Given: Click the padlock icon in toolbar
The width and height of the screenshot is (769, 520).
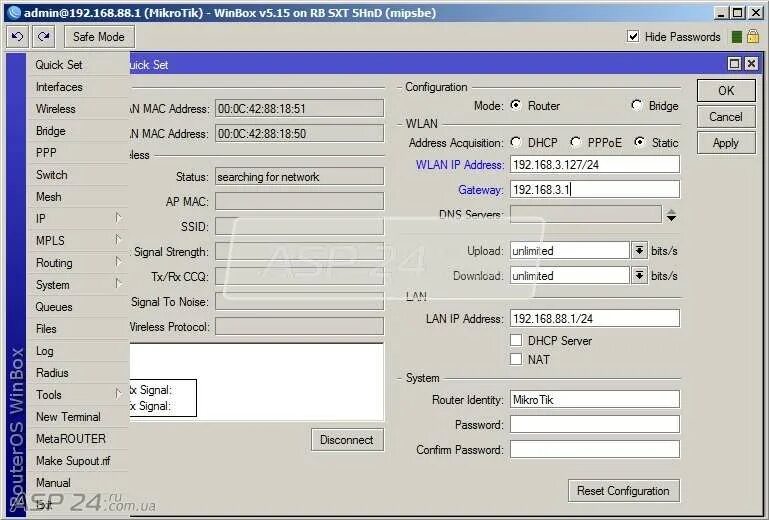Looking at the screenshot, I should coord(753,36).
